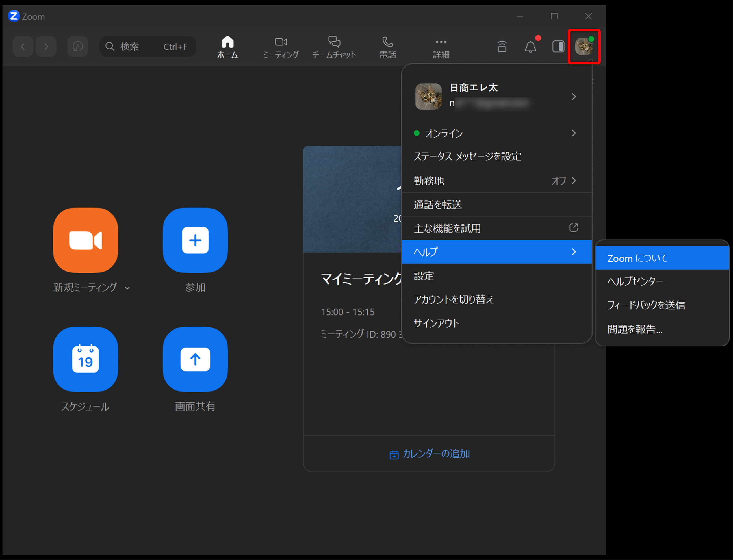Choose 問題を報告...
This screenshot has width=733, height=560.
click(662, 329)
